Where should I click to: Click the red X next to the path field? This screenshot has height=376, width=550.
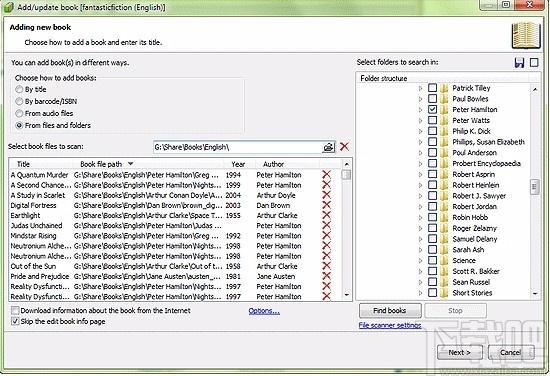344,147
